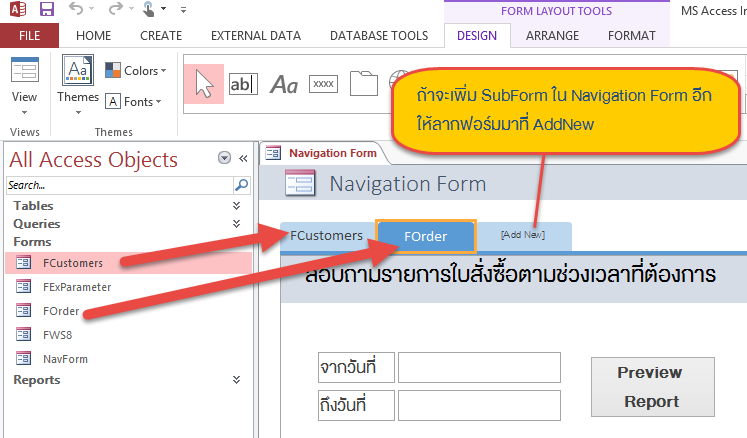Select the NavForm form

(128, 359)
